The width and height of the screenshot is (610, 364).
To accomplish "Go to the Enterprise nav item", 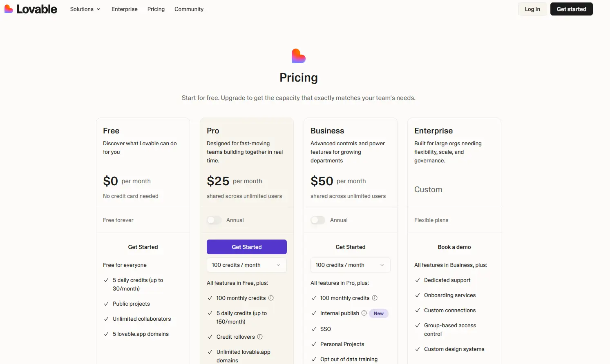I will point(125,9).
